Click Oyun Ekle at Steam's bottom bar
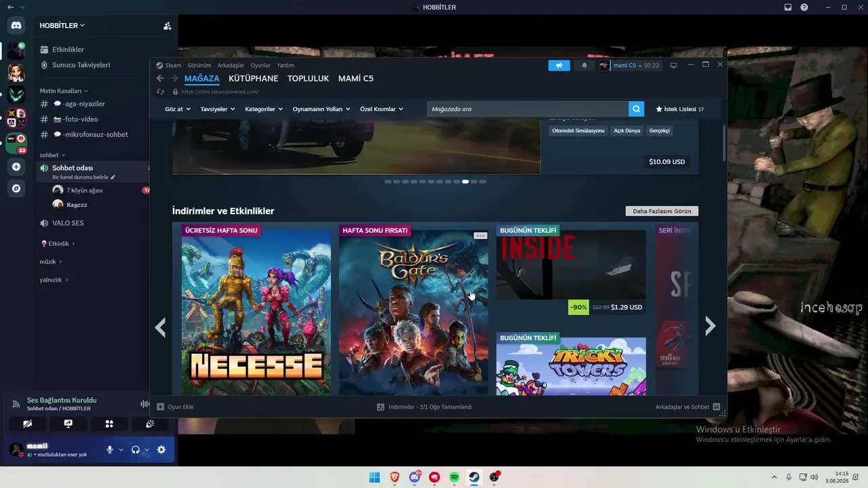Image resolution: width=868 pixels, height=488 pixels. click(175, 407)
